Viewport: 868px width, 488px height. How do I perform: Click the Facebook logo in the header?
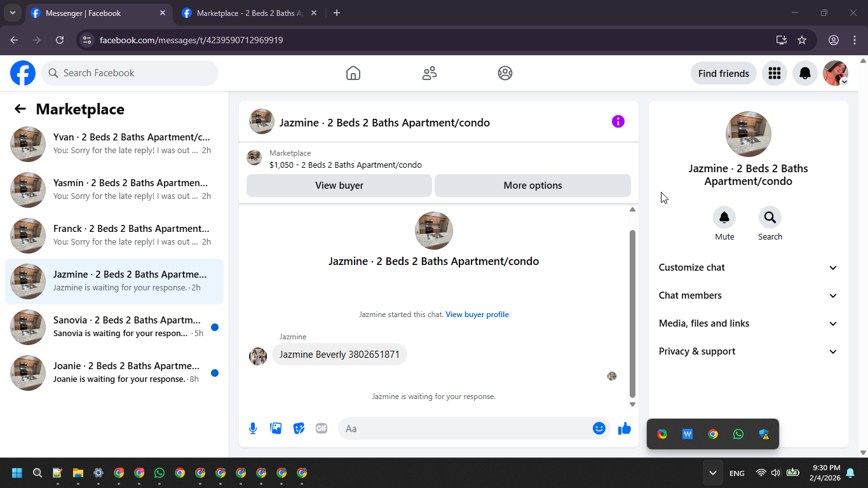[x=23, y=73]
